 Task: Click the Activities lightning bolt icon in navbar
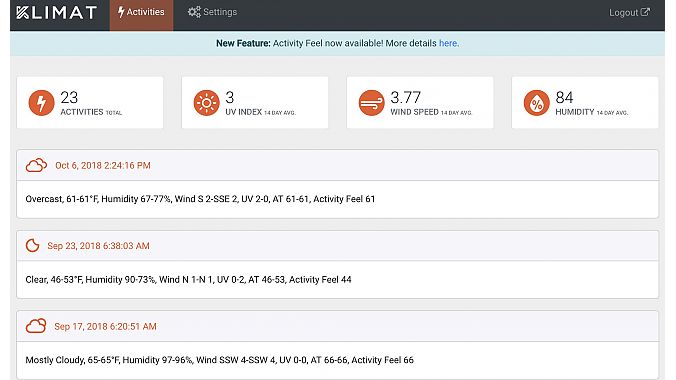(x=121, y=12)
